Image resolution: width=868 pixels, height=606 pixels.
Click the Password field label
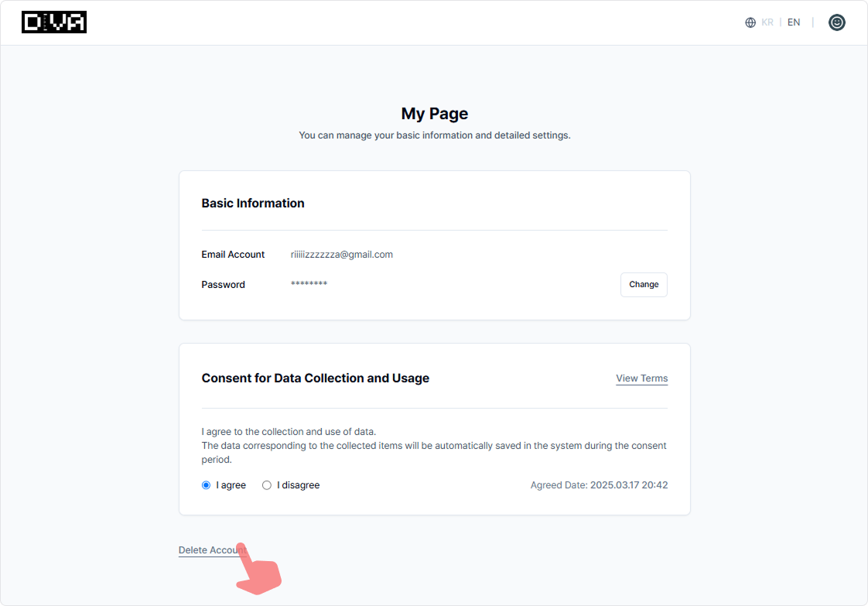point(223,285)
